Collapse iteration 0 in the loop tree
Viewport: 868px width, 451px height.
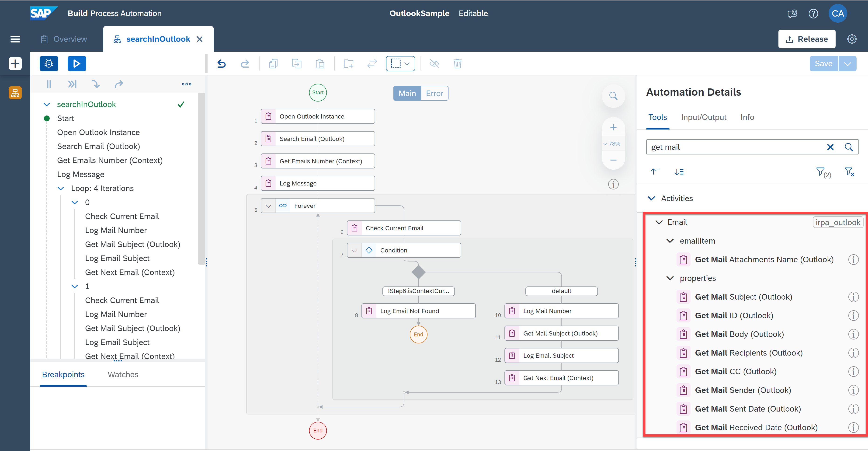click(x=75, y=202)
